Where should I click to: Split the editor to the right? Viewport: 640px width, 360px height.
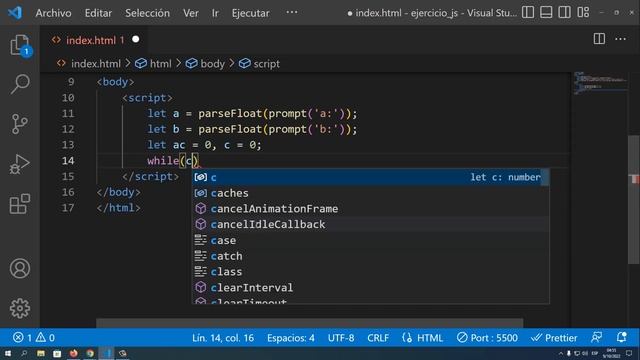coord(599,39)
